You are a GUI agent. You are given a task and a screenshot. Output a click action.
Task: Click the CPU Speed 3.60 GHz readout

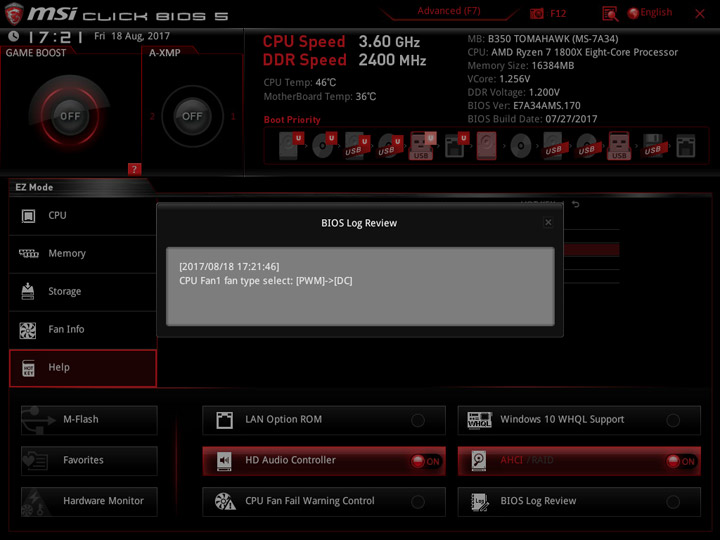(x=341, y=41)
